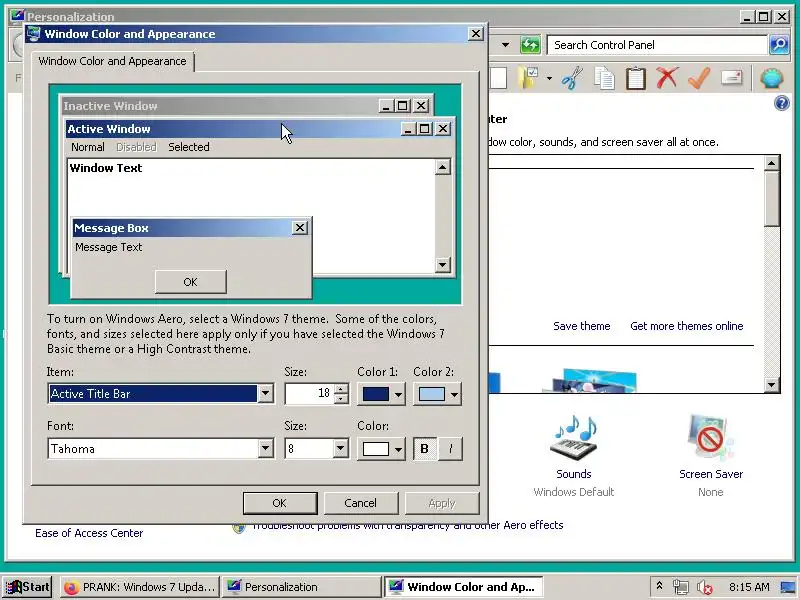800x600 pixels.
Task: Click the Cancel button
Action: coord(360,503)
